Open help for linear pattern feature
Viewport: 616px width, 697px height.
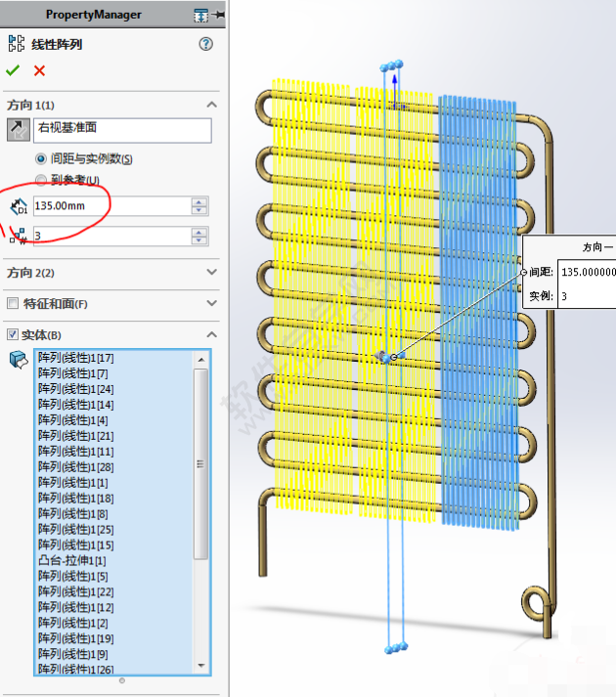(x=206, y=44)
